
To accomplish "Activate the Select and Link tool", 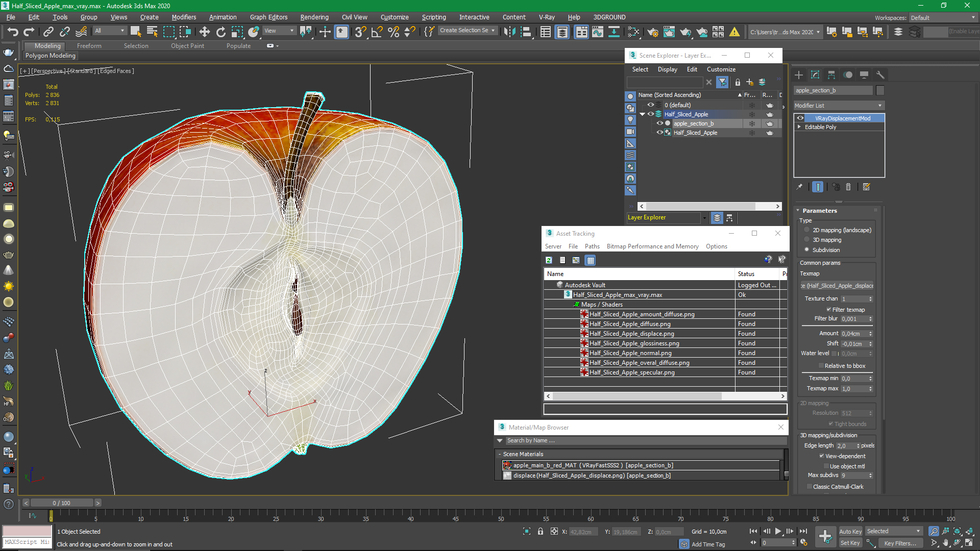I will pyautogui.click(x=48, y=32).
